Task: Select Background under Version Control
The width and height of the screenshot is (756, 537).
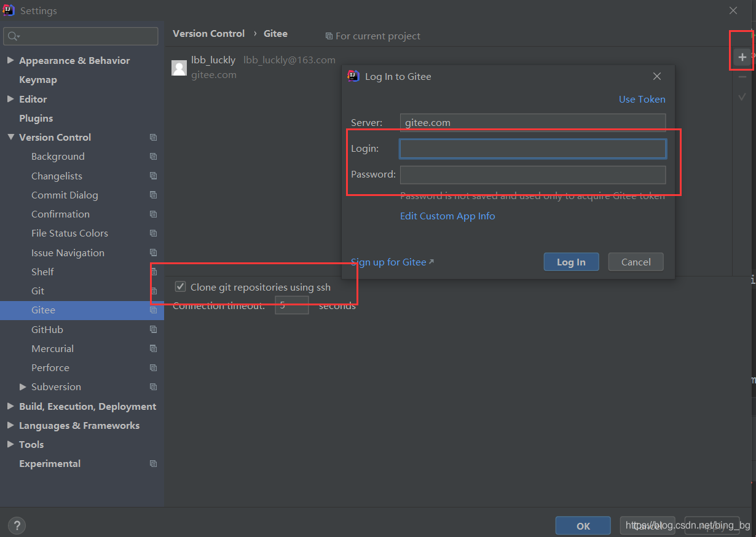Action: [58, 157]
